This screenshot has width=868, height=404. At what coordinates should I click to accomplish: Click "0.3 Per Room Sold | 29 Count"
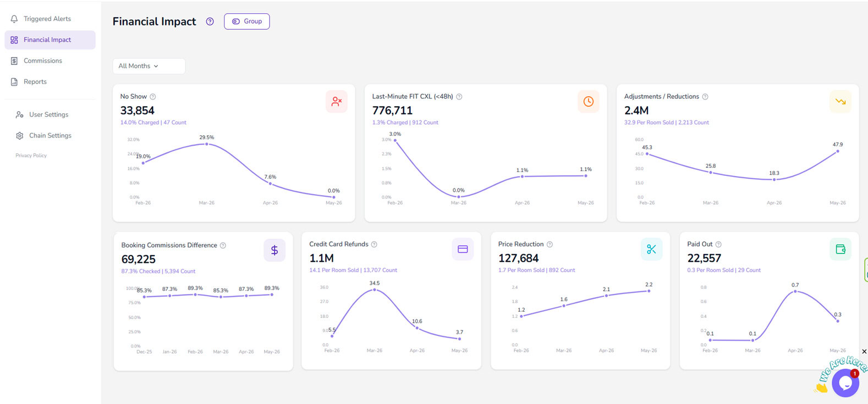click(x=724, y=270)
